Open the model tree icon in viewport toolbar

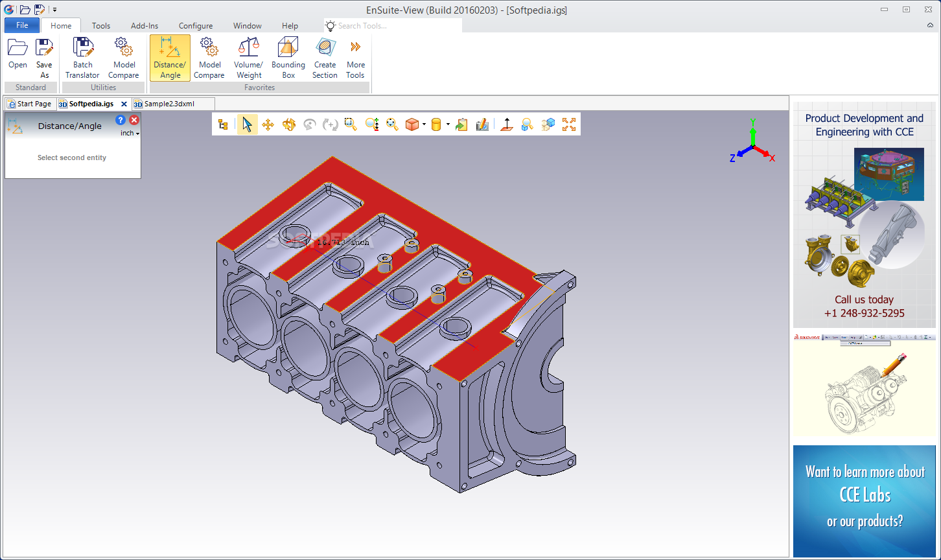[x=223, y=124]
